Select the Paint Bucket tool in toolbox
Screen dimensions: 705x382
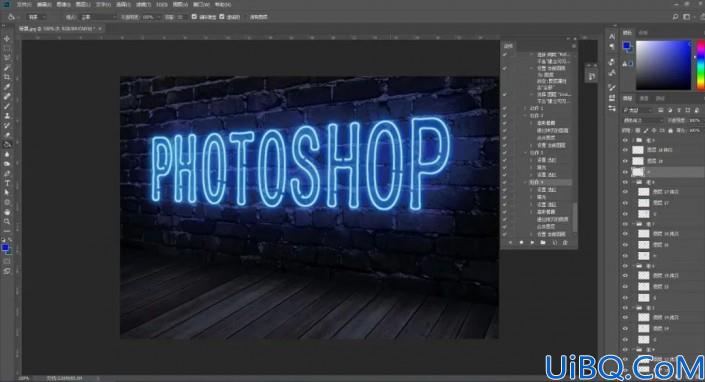[x=7, y=145]
